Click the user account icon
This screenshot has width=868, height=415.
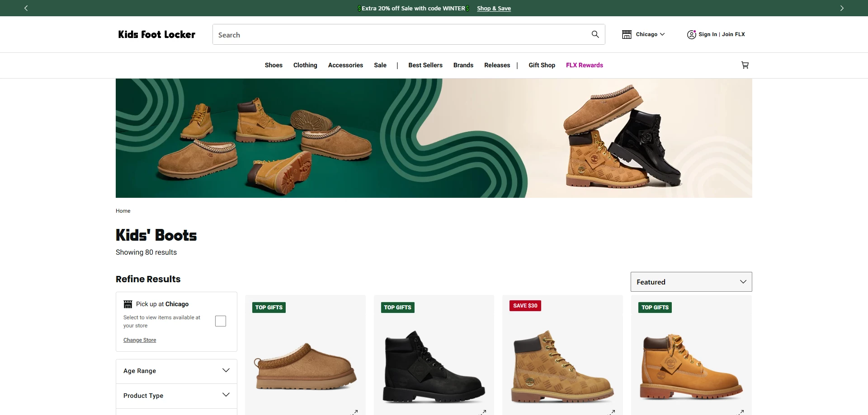tap(691, 34)
